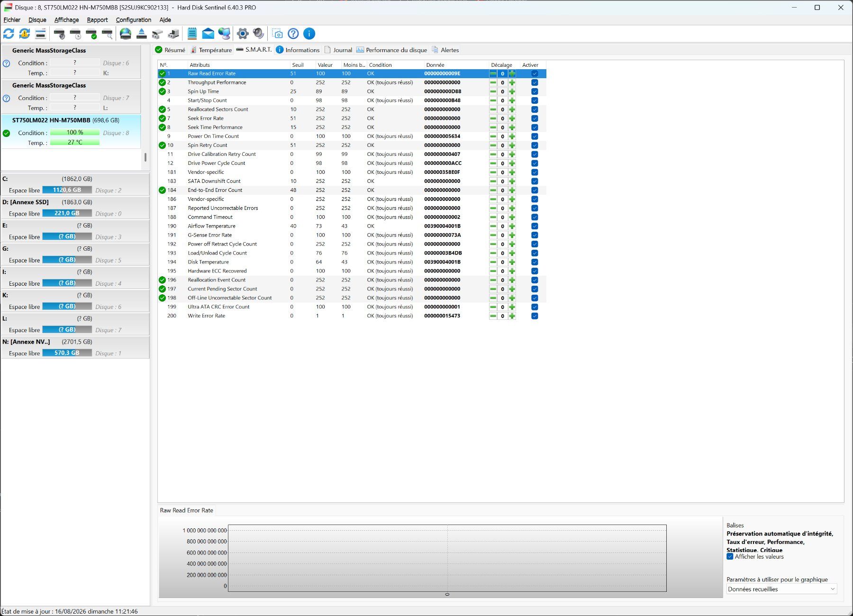Toggle the Activer checkbox for Current Pending Sector Count
This screenshot has width=853, height=616.
[535, 289]
